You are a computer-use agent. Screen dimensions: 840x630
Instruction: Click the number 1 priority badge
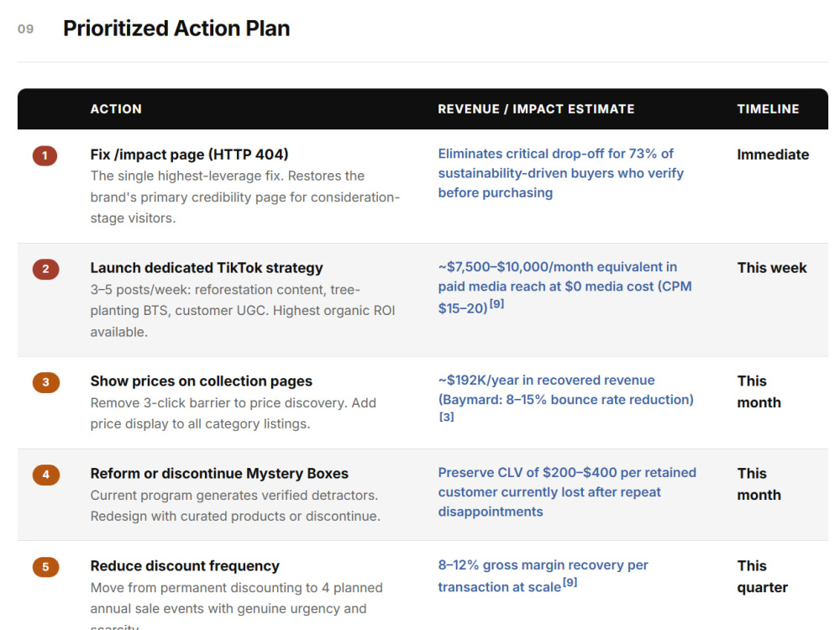click(45, 155)
